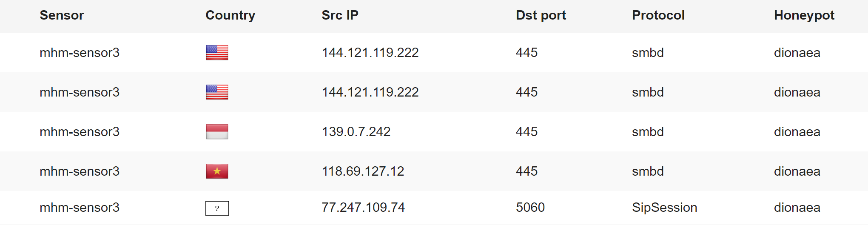This screenshot has width=868, height=225.
Task: Click the Indonesia flag icon
Action: [x=217, y=132]
